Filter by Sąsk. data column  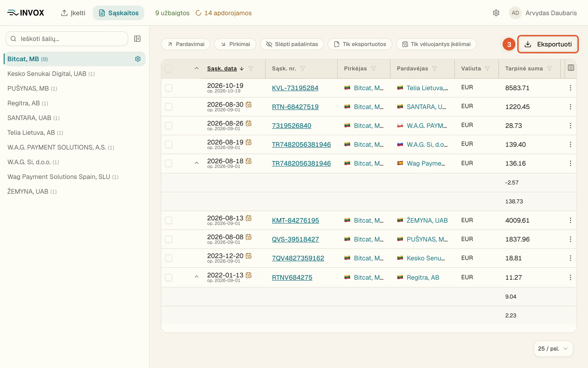pos(251,69)
